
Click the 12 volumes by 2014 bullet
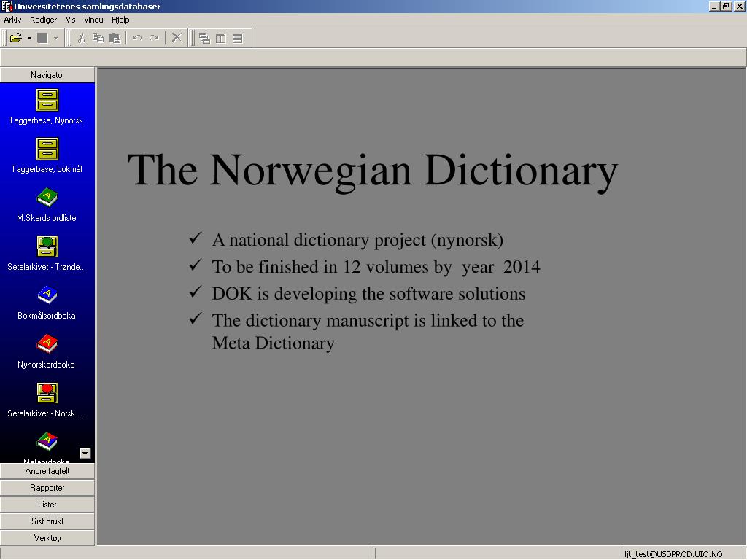tap(376, 267)
